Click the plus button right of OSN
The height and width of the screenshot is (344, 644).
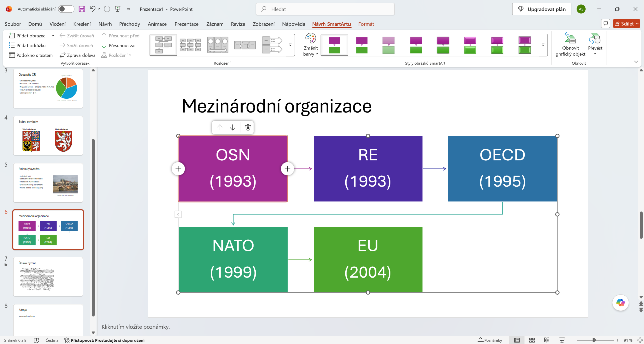point(287,169)
